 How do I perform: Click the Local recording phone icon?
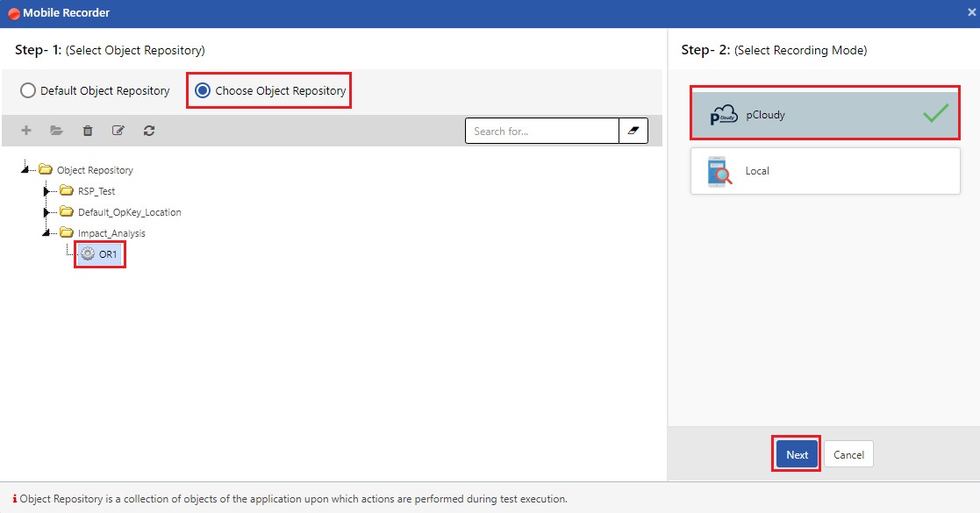(719, 171)
